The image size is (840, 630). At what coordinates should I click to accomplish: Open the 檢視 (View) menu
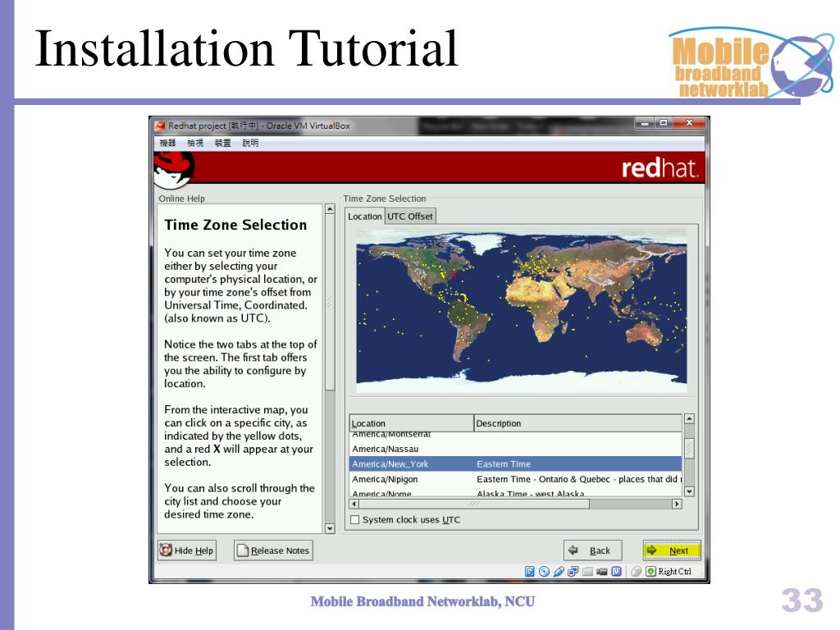195,143
